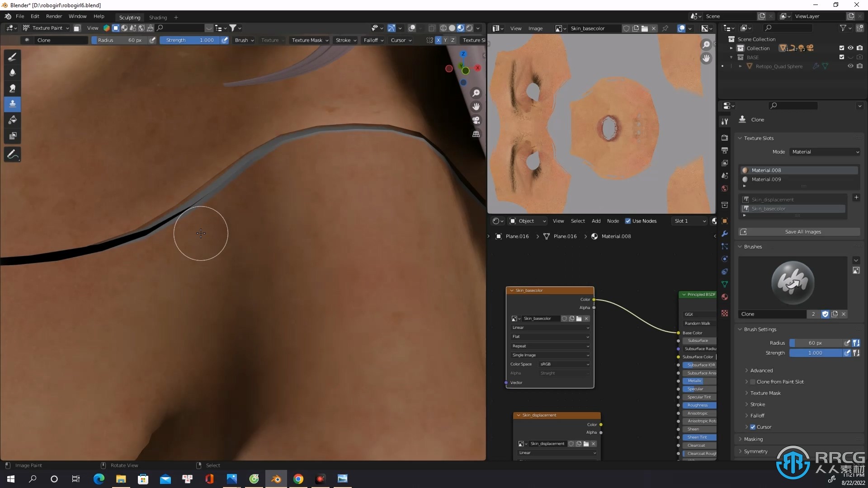Collapse Texture Slots panel

point(759,138)
